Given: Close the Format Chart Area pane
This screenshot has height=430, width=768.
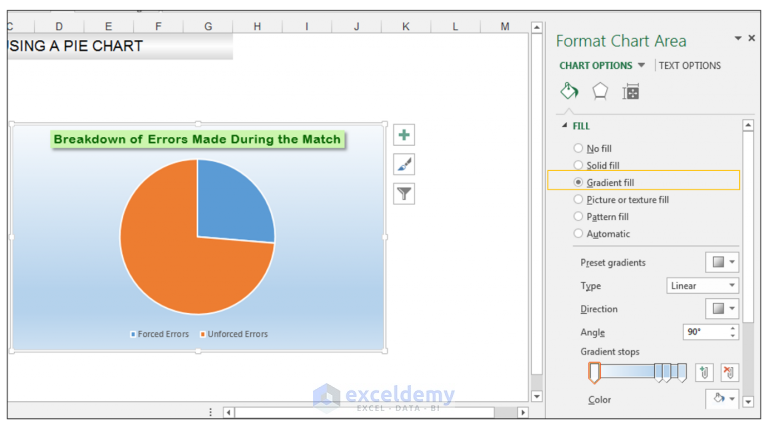Looking at the screenshot, I should (x=752, y=38).
